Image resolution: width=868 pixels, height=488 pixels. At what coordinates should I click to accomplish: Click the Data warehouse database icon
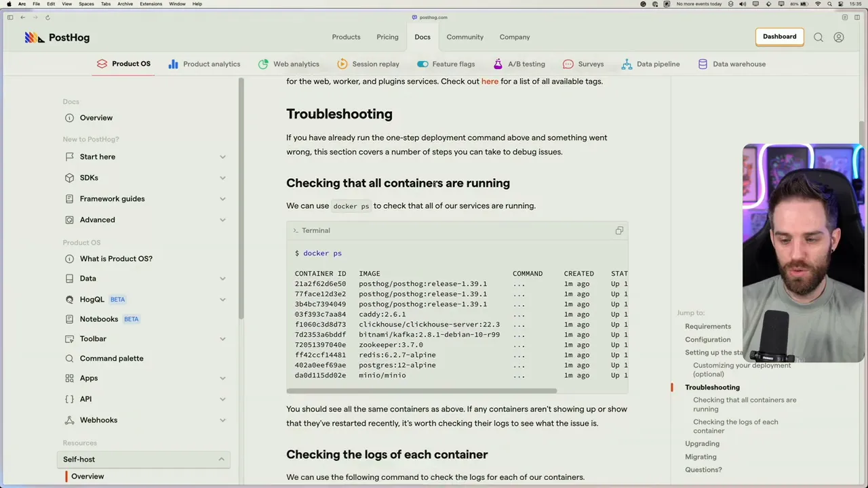point(703,64)
